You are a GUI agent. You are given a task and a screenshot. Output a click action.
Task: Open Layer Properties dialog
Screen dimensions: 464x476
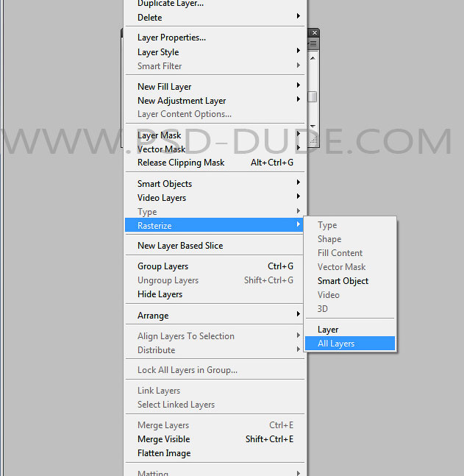click(x=171, y=38)
